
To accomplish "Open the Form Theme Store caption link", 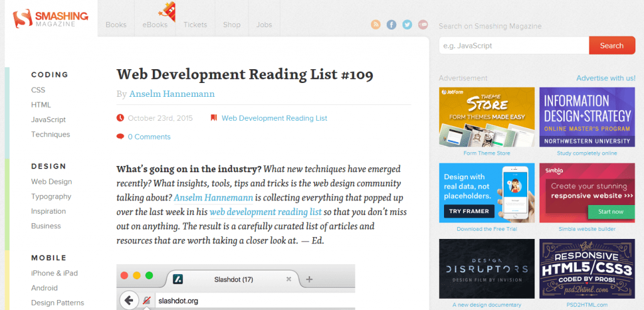I will coord(487,153).
